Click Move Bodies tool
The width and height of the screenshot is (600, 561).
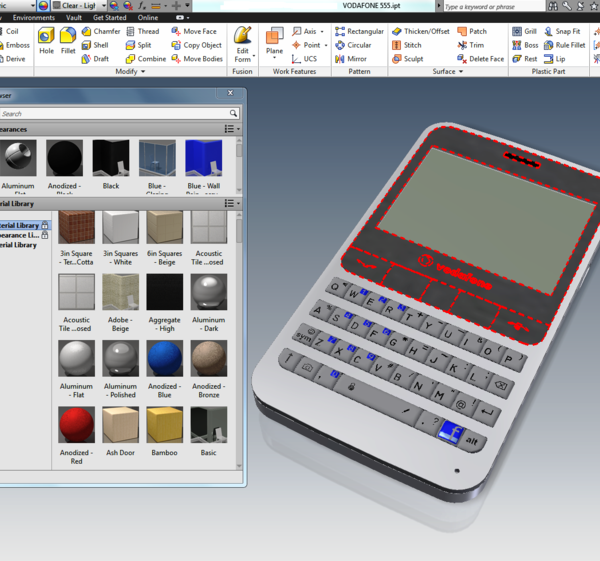[197, 59]
